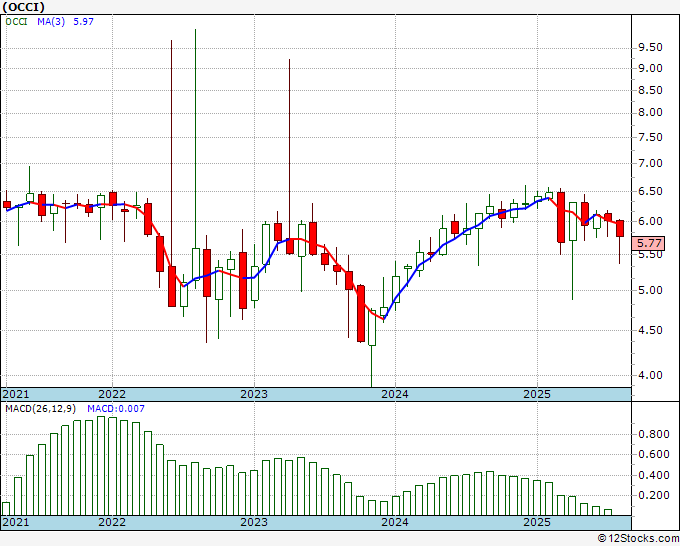Screen dimensions: 680x546
Task: Click the last red candlestick body
Action: 620,229
